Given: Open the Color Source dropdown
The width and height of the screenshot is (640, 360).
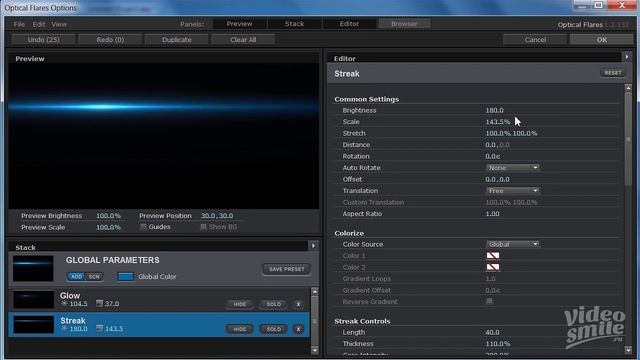Looking at the screenshot, I should (x=513, y=244).
